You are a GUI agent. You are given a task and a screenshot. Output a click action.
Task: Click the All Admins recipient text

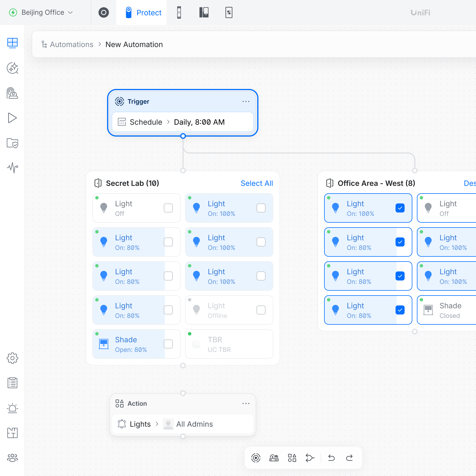coord(195,424)
